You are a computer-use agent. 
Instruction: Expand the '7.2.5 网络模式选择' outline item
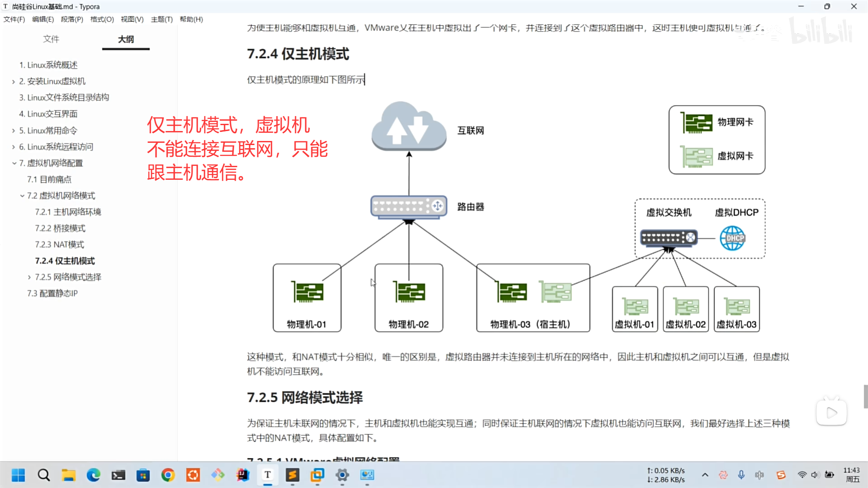coord(29,277)
